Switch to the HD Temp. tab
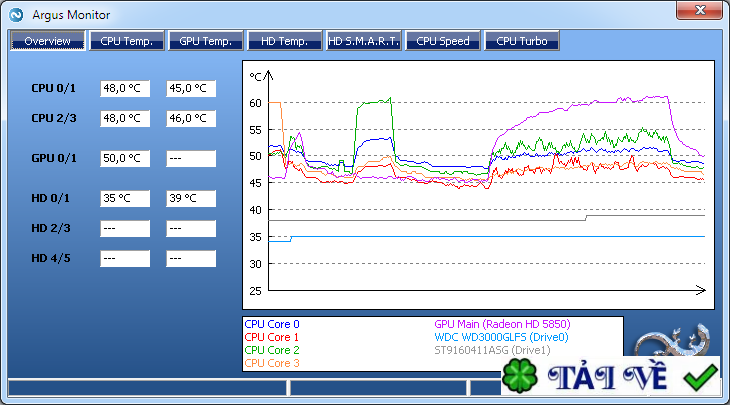This screenshot has width=730, height=405. [284, 41]
